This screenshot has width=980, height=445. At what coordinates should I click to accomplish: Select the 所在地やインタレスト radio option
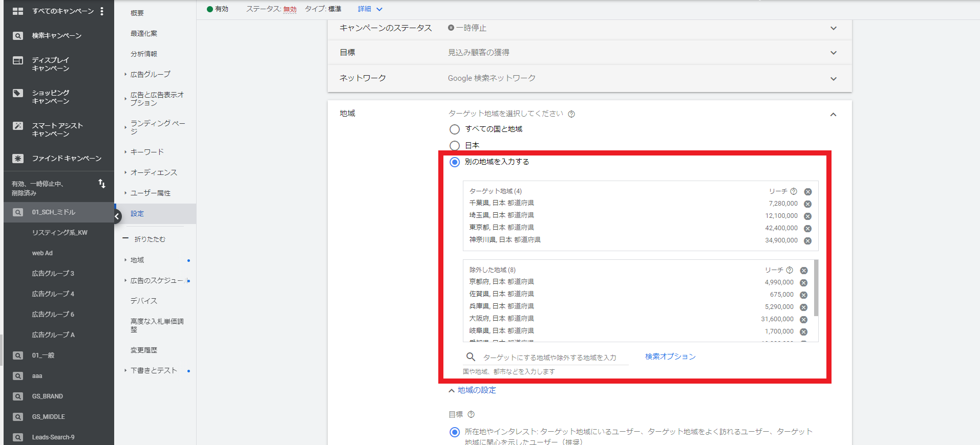click(x=454, y=432)
